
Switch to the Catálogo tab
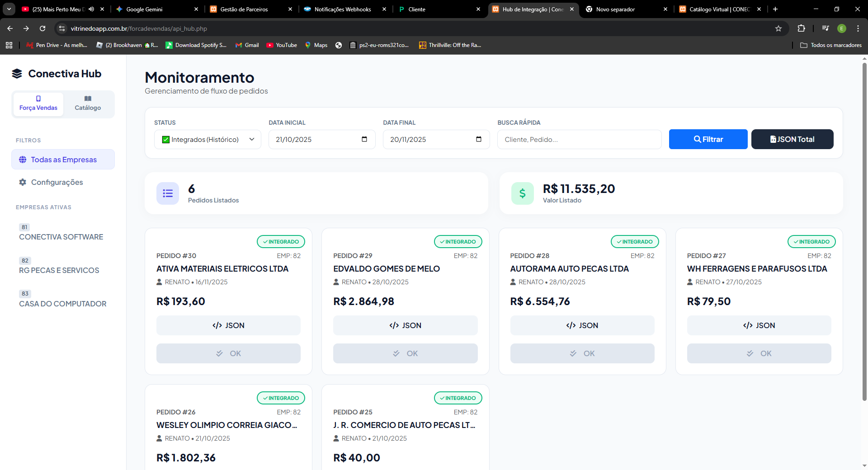[88, 103]
